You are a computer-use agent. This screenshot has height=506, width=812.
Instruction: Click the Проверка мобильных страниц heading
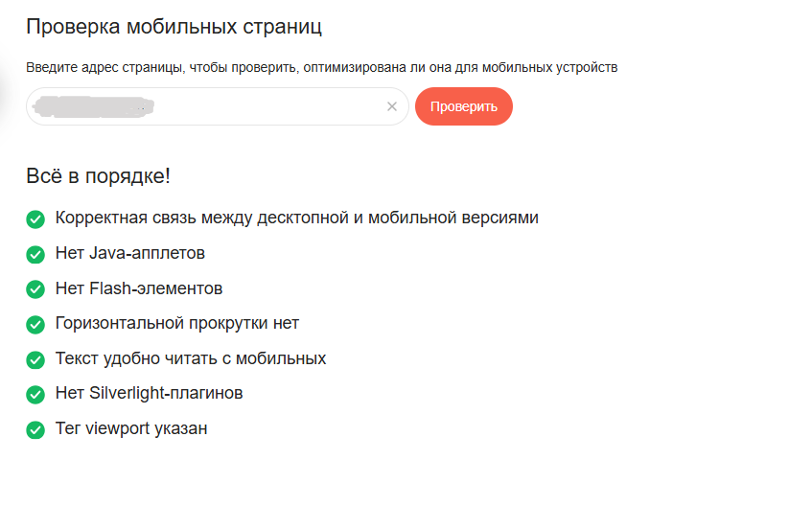pyautogui.click(x=174, y=27)
